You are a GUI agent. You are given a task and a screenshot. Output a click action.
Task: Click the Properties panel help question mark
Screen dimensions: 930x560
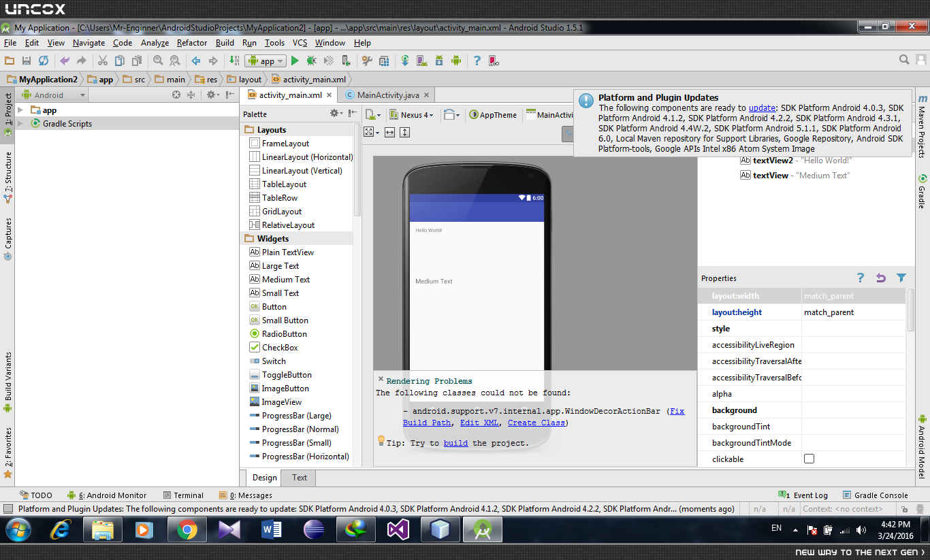(x=861, y=278)
